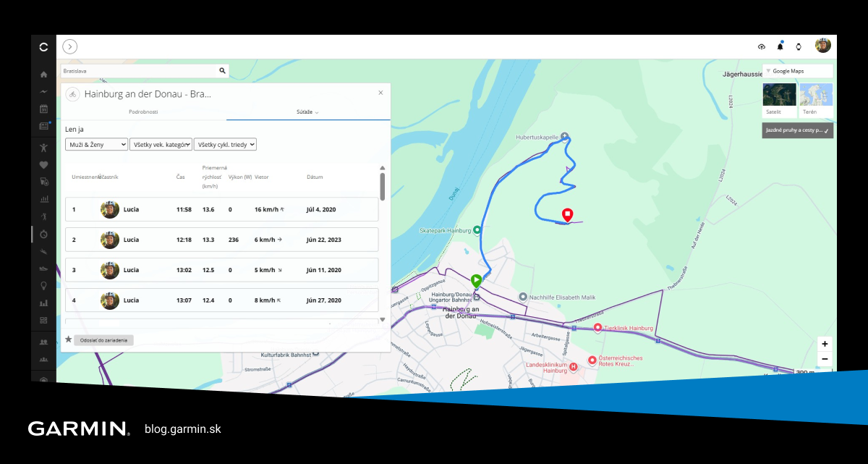
Task: Open the Všetky cykl. triedy dropdown
Action: click(x=225, y=144)
